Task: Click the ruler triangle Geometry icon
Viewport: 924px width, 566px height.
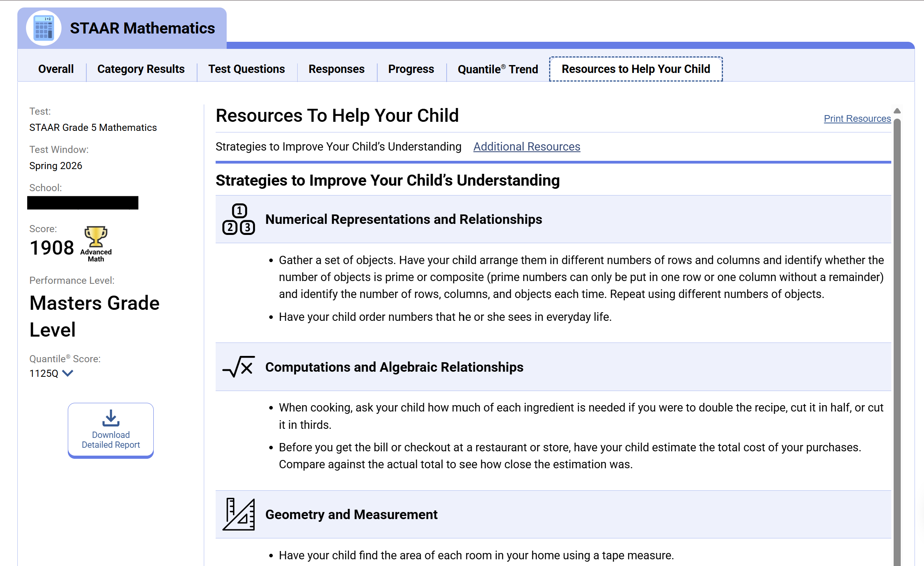Action: [x=238, y=514]
